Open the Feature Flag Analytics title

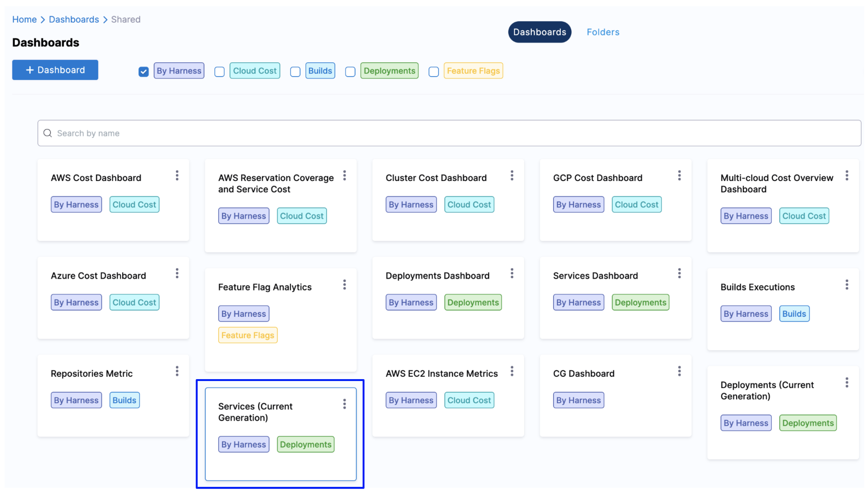(265, 287)
